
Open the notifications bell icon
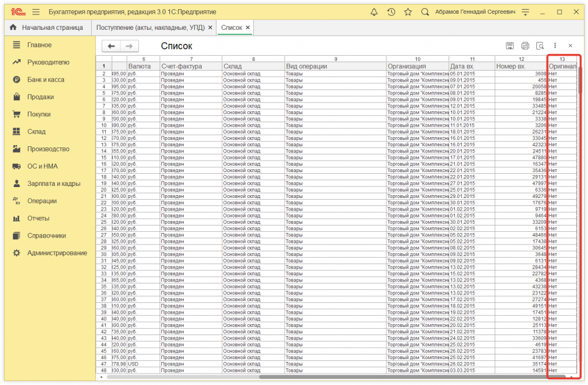coord(374,12)
